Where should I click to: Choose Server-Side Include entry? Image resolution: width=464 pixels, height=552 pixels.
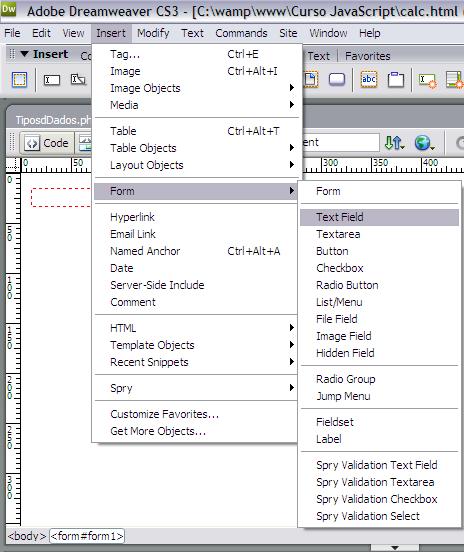coord(196,285)
